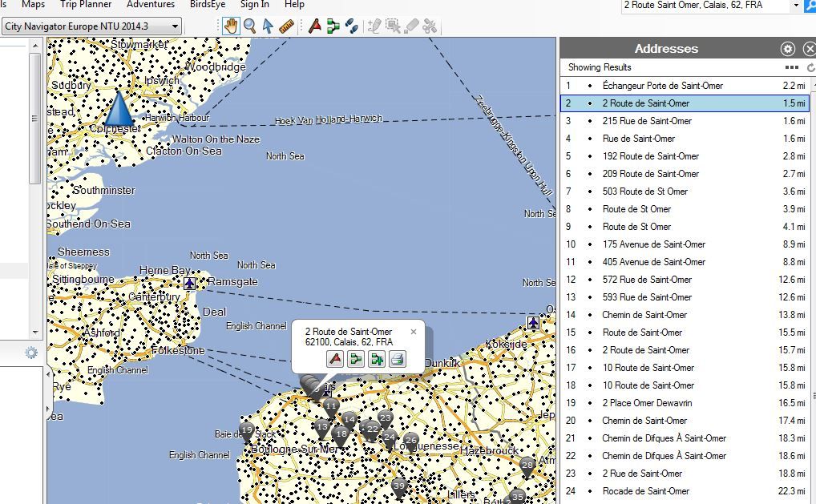This screenshot has width=816, height=504.
Task: Select the Pan hand tool
Action: [x=231, y=26]
